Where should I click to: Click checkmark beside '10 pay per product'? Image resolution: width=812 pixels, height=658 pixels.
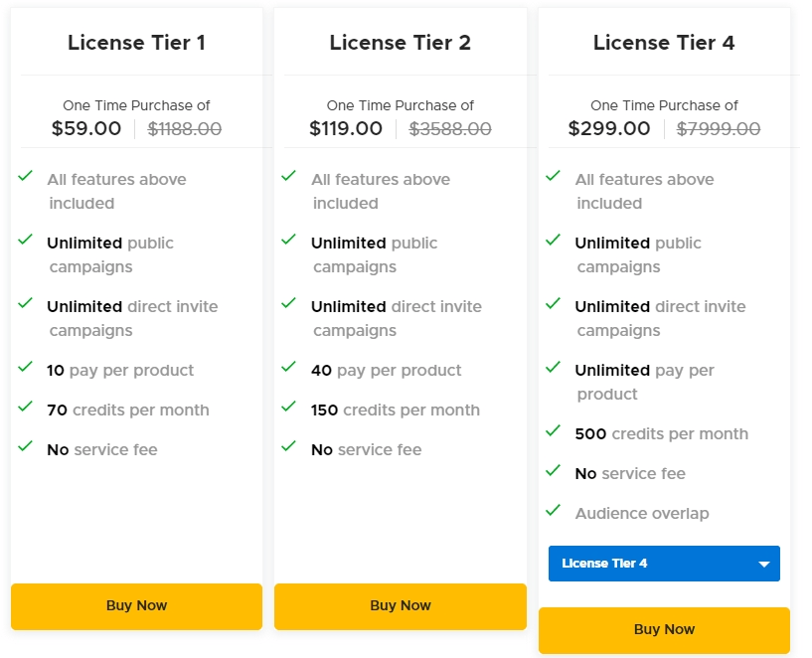pyautogui.click(x=26, y=367)
